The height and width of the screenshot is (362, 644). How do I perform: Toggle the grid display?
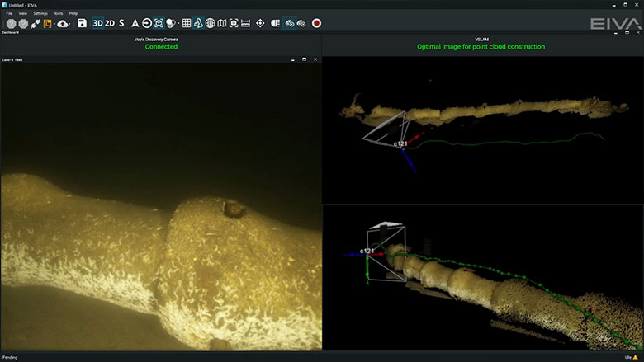pyautogui.click(x=187, y=23)
